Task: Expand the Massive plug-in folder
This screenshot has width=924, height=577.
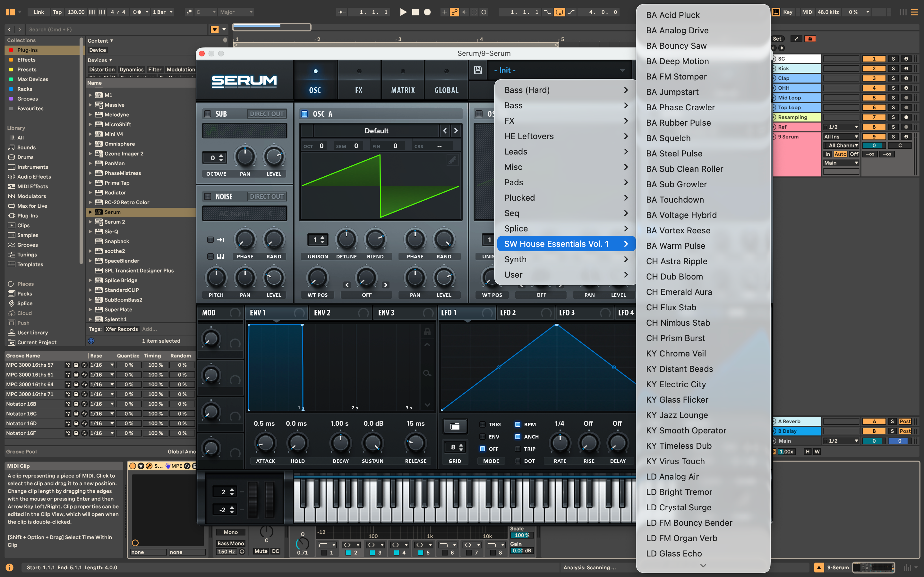Action: pos(90,105)
